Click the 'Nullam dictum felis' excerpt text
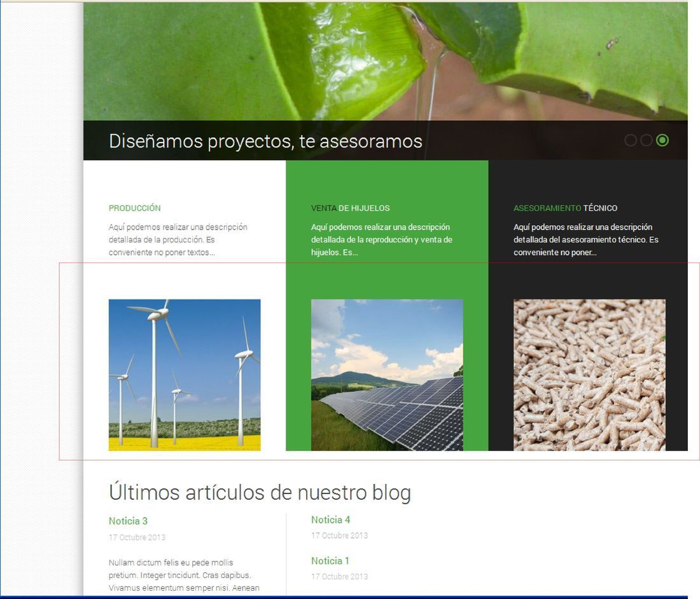 [x=184, y=575]
